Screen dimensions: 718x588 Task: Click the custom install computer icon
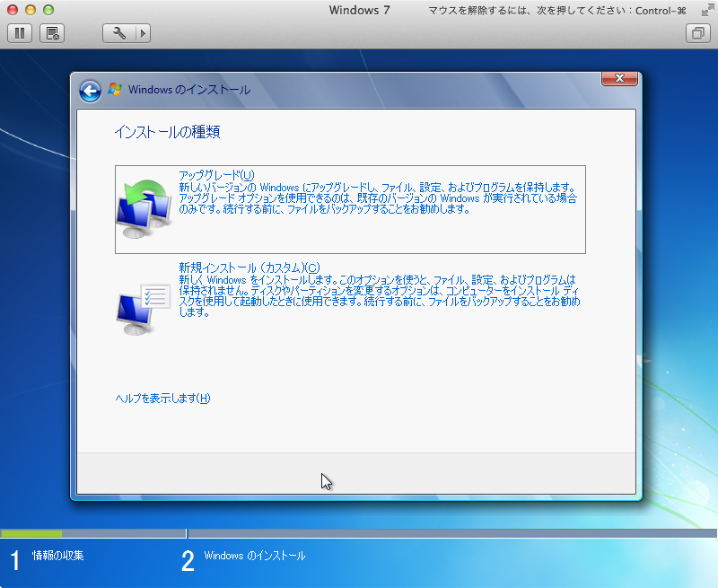(144, 309)
